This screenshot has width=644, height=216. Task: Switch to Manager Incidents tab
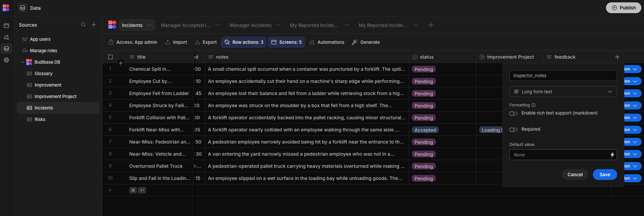pyautogui.click(x=251, y=25)
